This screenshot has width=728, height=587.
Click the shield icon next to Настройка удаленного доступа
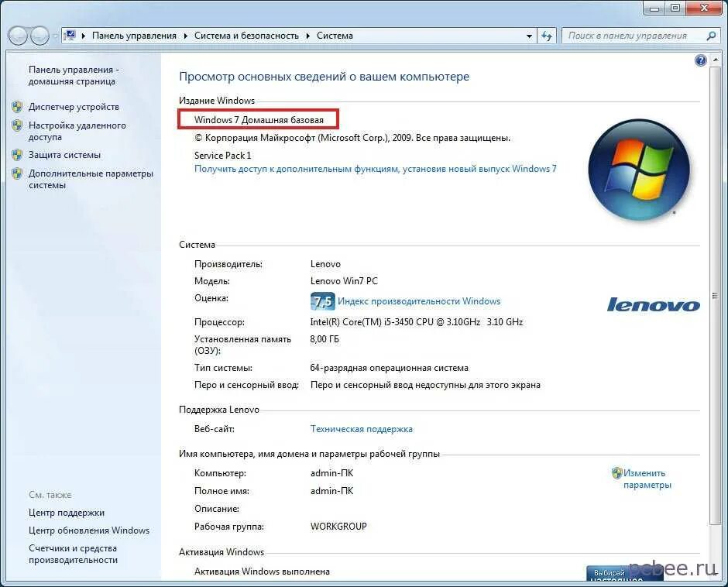[17, 125]
